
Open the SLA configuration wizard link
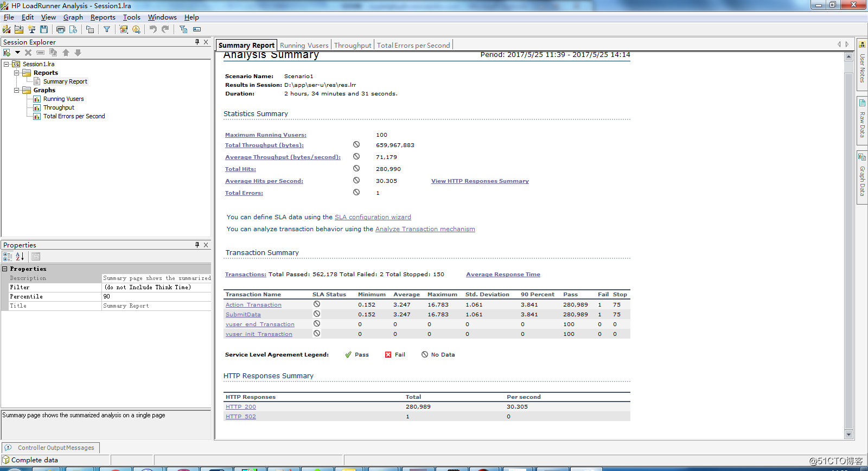(x=373, y=217)
